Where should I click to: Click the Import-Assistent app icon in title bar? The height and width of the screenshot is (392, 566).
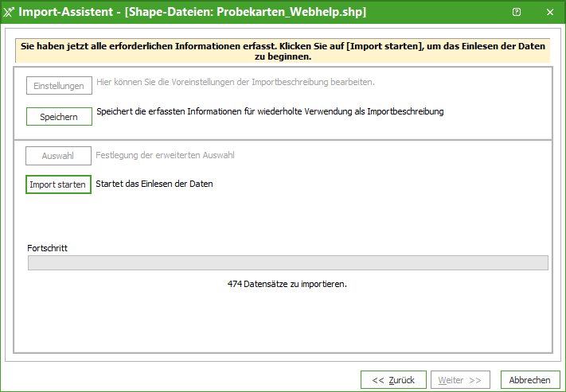9,13
